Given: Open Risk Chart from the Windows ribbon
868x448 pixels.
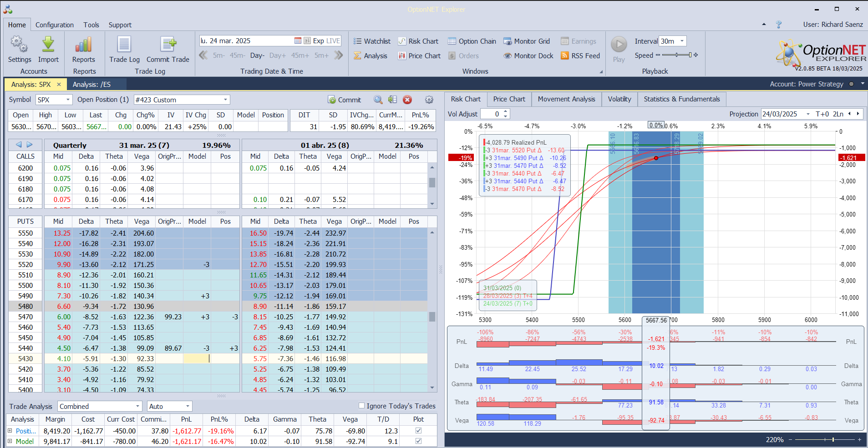Looking at the screenshot, I should [418, 41].
